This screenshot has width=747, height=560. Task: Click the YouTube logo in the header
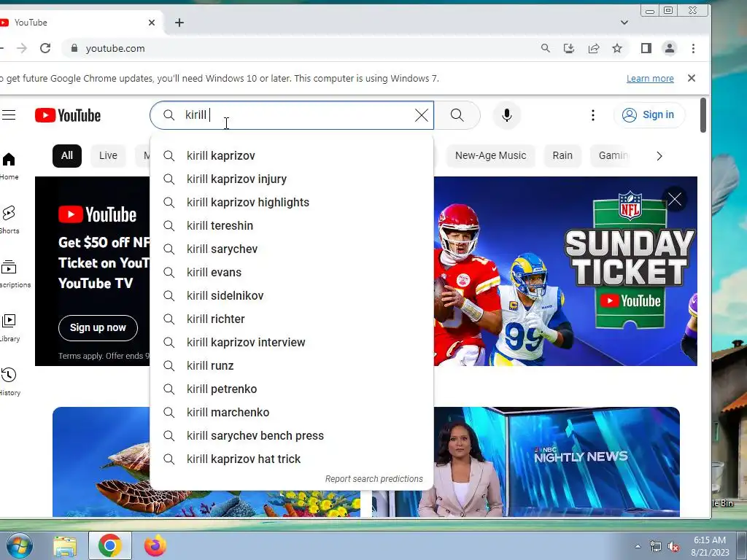[x=68, y=115]
